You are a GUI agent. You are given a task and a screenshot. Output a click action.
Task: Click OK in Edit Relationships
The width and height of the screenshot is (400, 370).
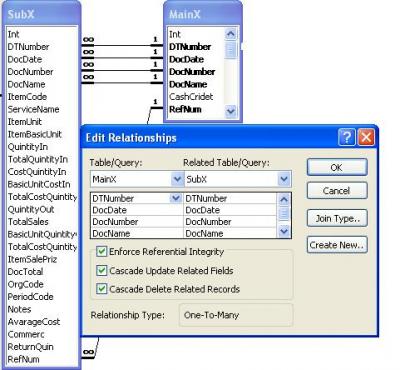(x=337, y=167)
